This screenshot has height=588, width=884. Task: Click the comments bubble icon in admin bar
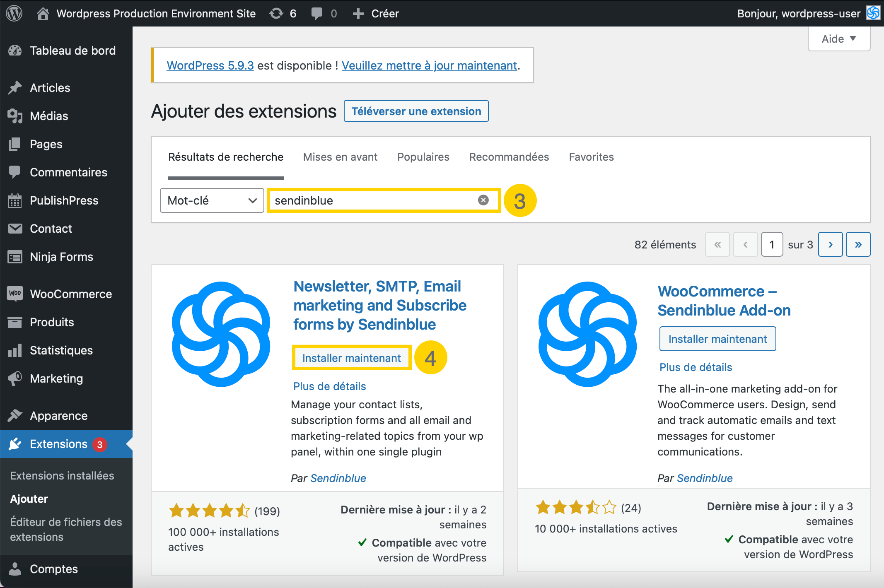pos(317,13)
